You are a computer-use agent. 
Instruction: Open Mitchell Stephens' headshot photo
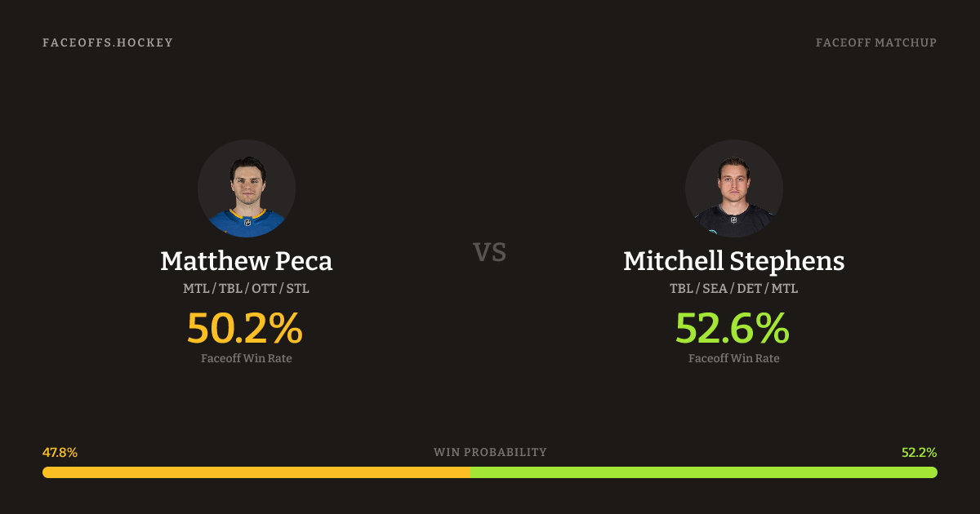point(733,188)
